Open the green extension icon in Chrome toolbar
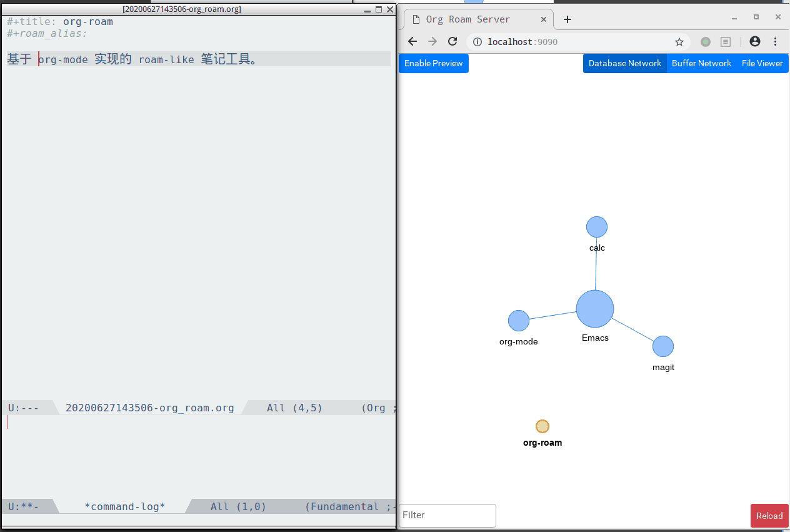 (706, 42)
